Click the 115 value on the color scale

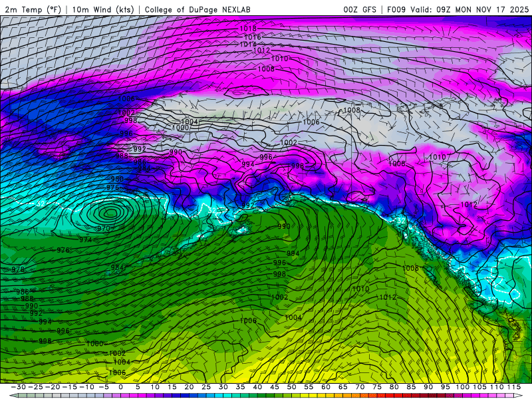(x=513, y=387)
